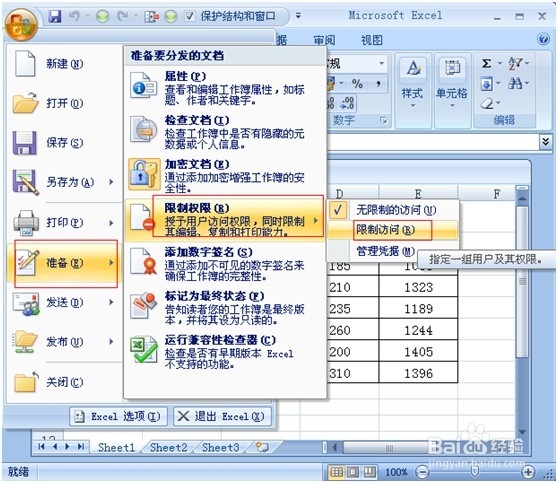Open the 数字 group dialog launcher
This screenshot has height=483, width=558.
(383, 120)
